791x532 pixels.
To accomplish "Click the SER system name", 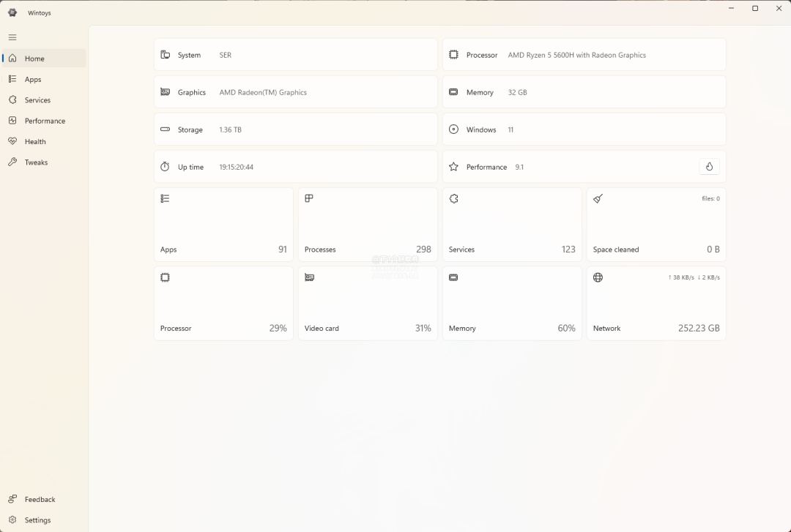I will coord(225,55).
